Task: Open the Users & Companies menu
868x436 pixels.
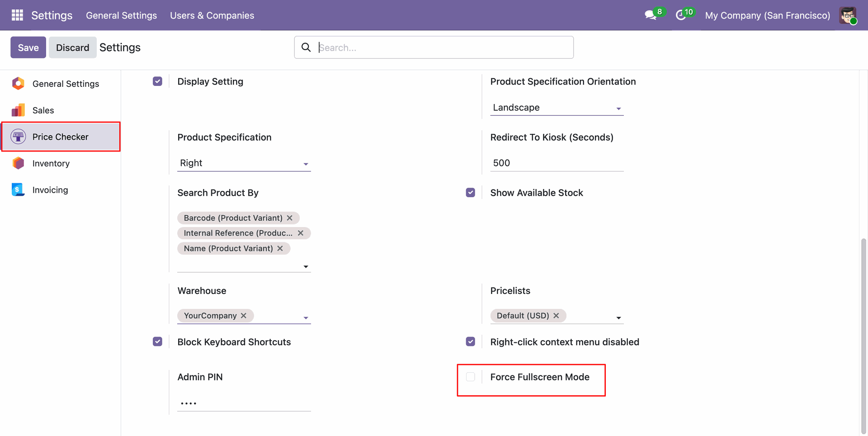Action: pyautogui.click(x=212, y=15)
